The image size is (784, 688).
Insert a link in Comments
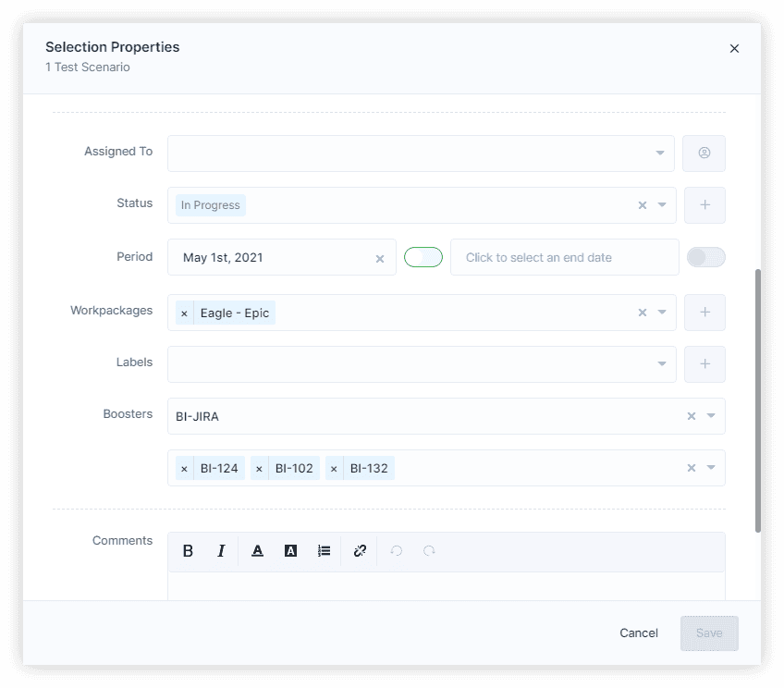[360, 551]
